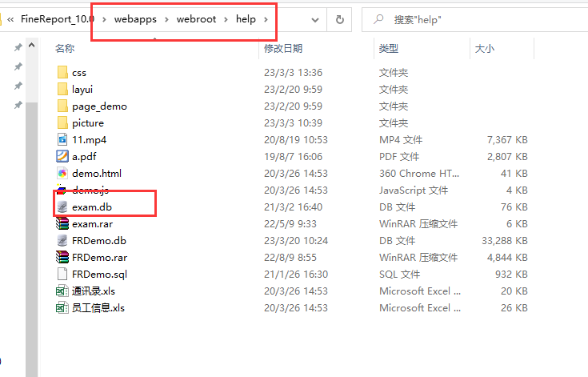Select the file name demo.html
588x377 pixels.
pos(97,174)
